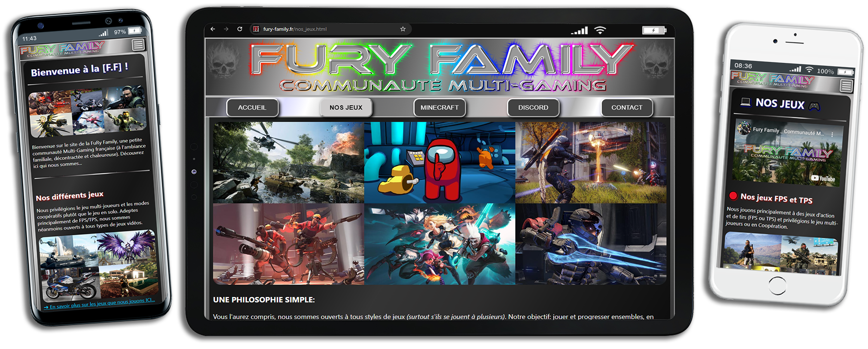Tap the tablet Wi-Fi status icon

tap(600, 30)
